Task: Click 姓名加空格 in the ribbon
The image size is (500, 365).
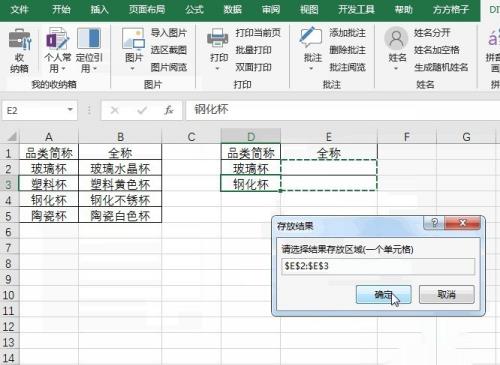Action: (437, 50)
